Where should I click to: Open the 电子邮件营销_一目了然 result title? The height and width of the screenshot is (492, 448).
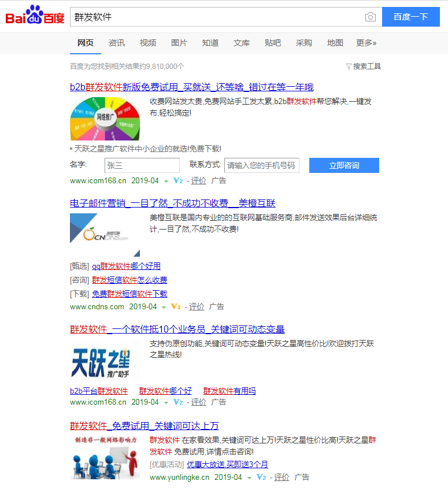[172, 204]
